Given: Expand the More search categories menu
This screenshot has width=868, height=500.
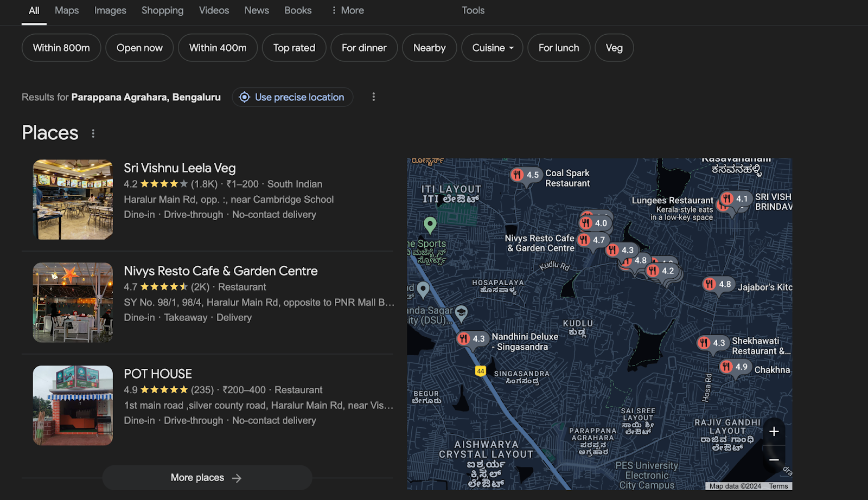Looking at the screenshot, I should coord(347,10).
